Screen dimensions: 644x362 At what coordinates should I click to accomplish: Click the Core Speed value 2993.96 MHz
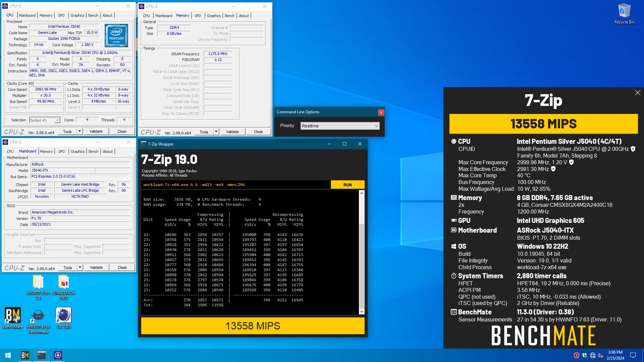pos(46,89)
